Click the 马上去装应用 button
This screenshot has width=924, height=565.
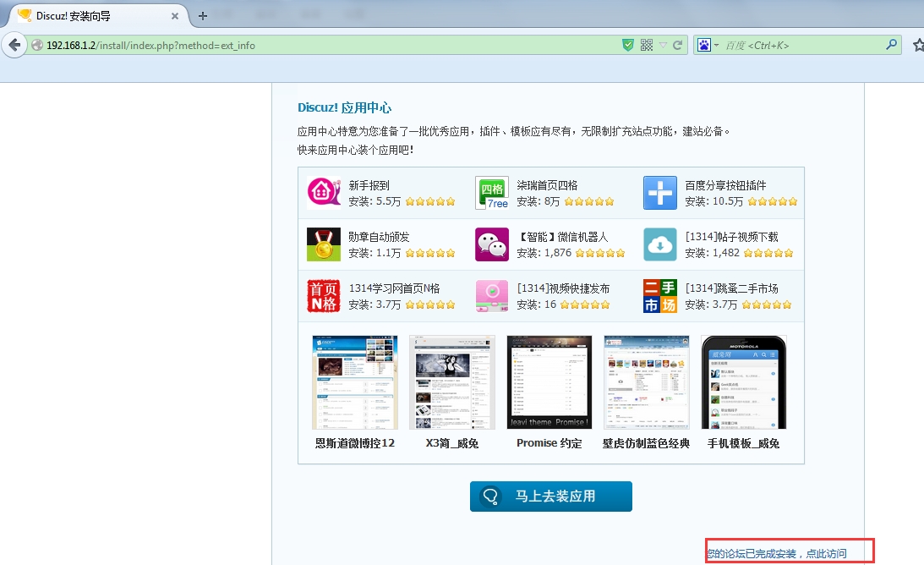pyautogui.click(x=551, y=496)
